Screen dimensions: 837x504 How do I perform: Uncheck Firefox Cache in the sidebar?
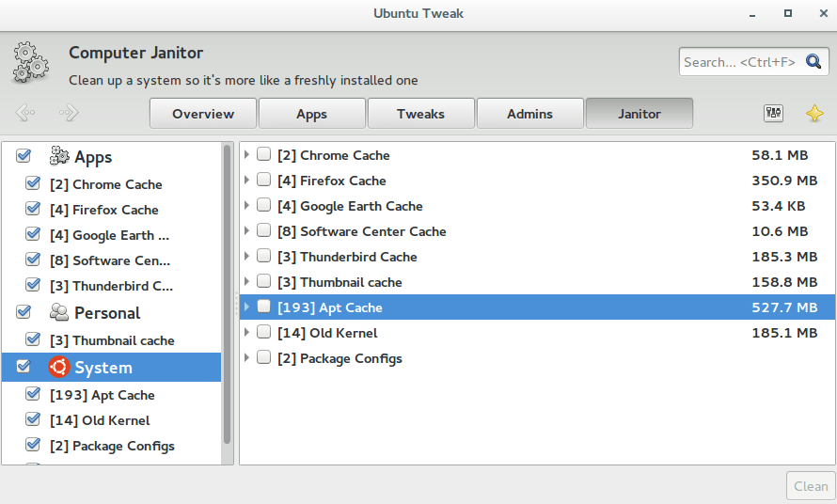[33, 209]
